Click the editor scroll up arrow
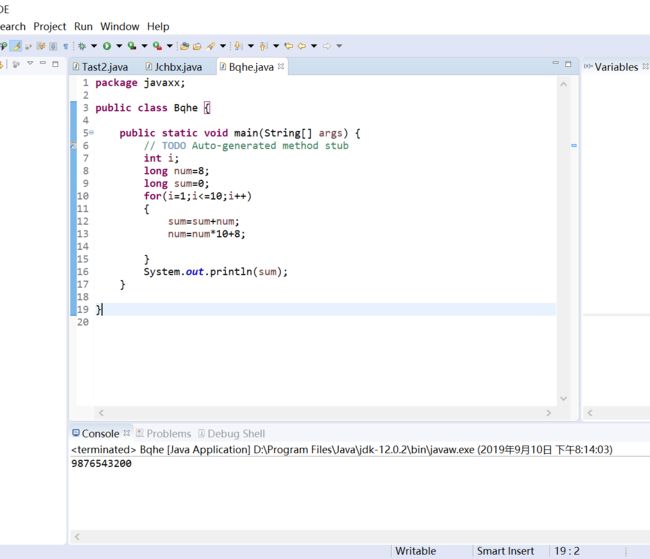The height and width of the screenshot is (559, 650). click(x=563, y=84)
